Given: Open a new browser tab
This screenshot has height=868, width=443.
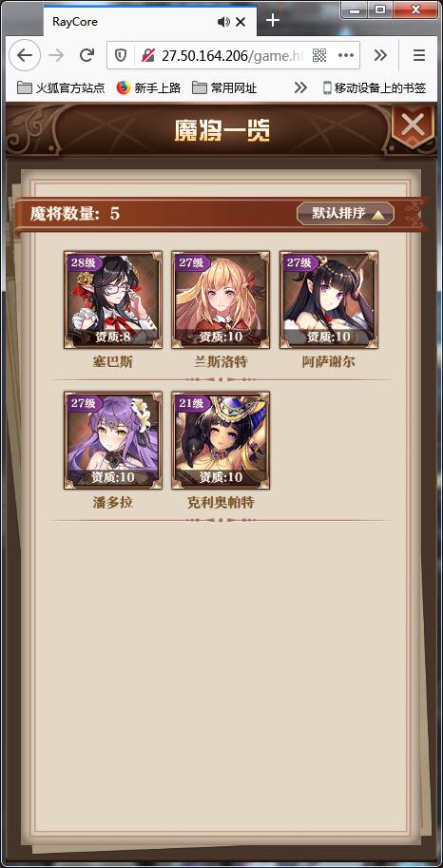Looking at the screenshot, I should tap(273, 21).
